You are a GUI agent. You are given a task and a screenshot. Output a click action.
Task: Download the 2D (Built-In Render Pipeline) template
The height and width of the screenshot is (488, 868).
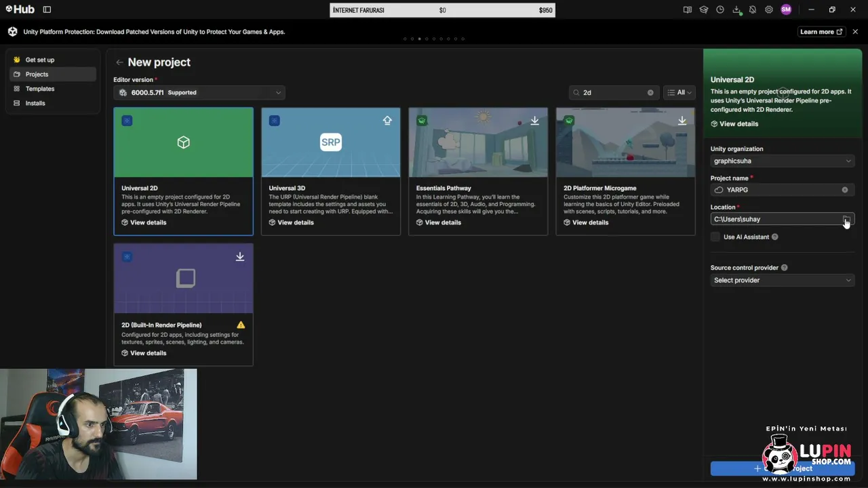coord(240,257)
